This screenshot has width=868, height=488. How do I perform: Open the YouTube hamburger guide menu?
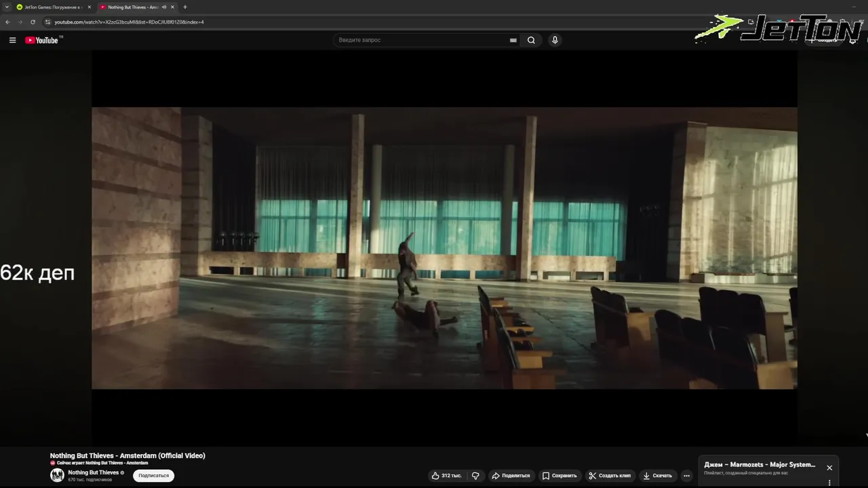(12, 40)
